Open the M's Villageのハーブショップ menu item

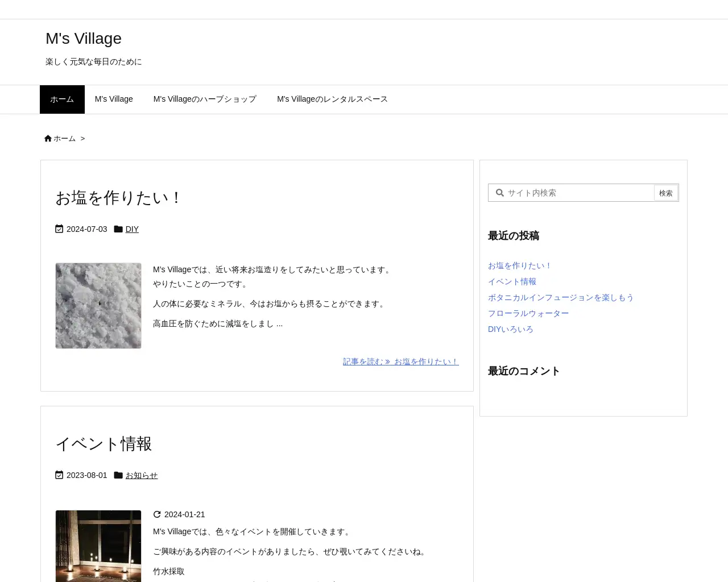pyautogui.click(x=205, y=99)
